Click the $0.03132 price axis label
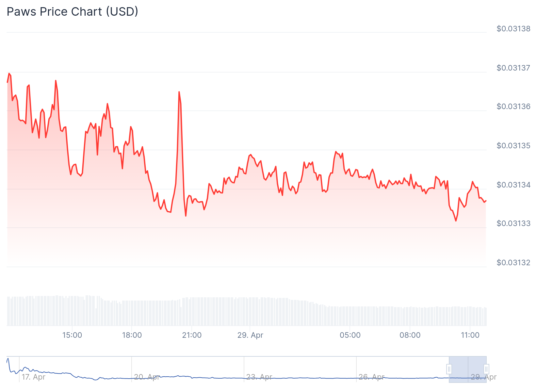 (513, 263)
